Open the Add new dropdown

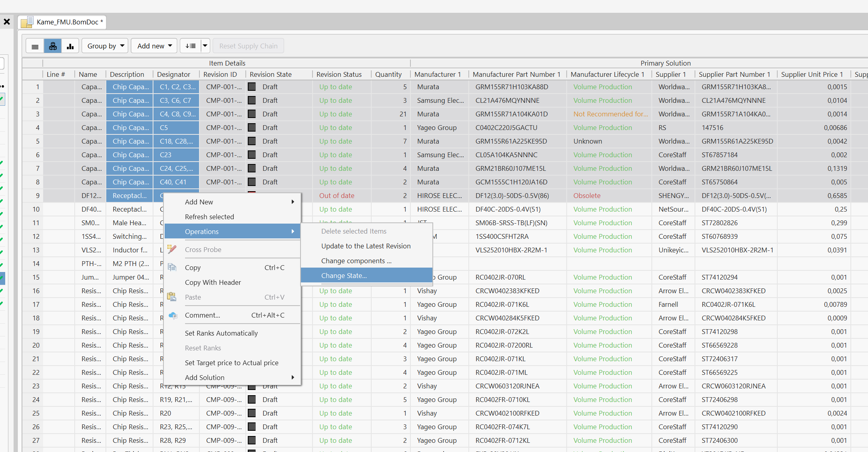(154, 46)
